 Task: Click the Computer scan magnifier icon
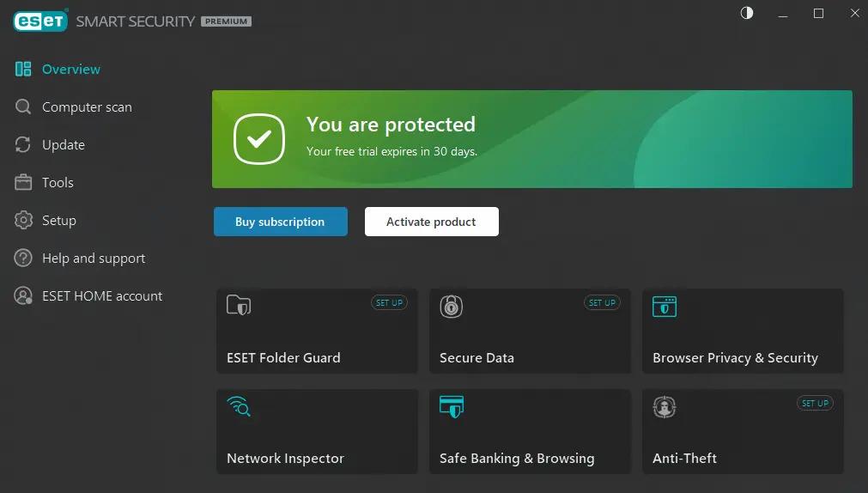tap(23, 107)
